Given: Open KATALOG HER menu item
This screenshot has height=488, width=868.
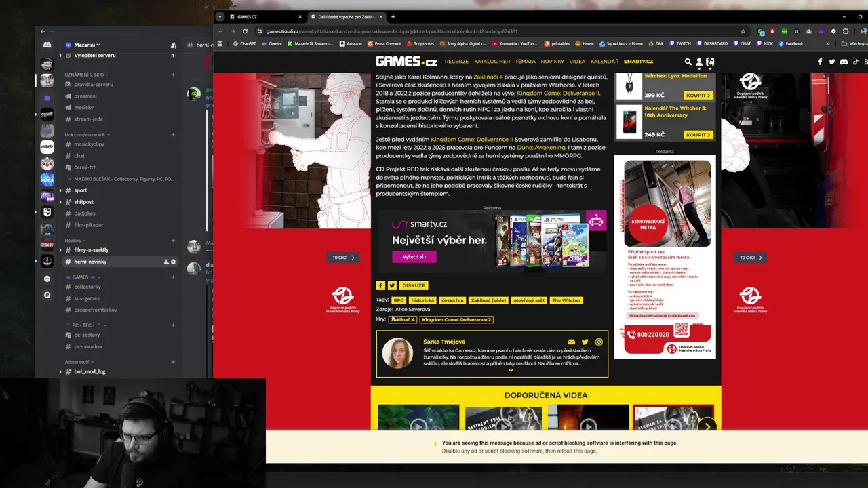Looking at the screenshot, I should click(492, 62).
